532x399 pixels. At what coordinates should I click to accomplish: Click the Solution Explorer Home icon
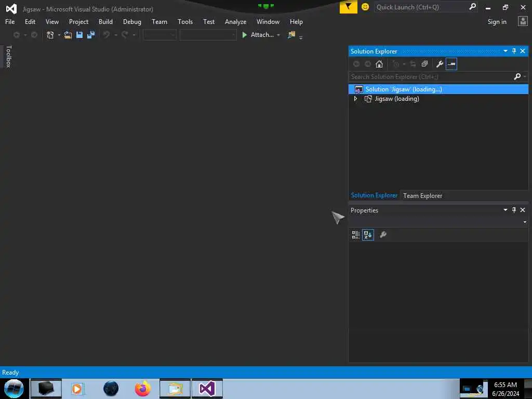[x=379, y=64]
